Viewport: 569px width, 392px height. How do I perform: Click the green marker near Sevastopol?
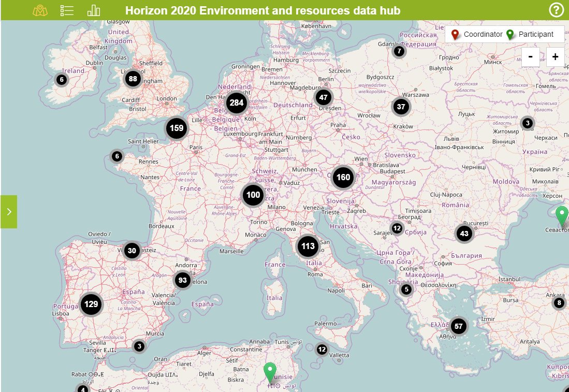tap(562, 215)
